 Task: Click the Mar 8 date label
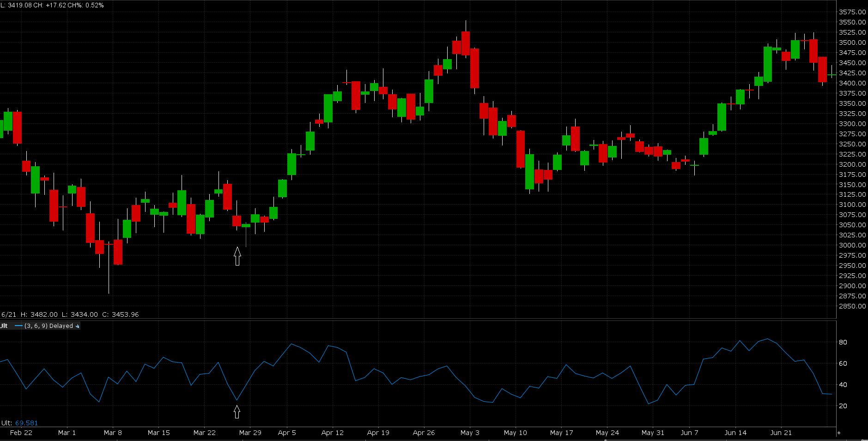click(x=113, y=433)
